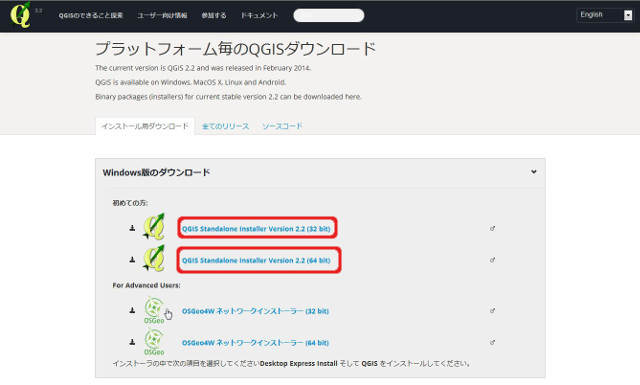Click Desktop Express Install instruction text
The image size is (640, 385).
(291, 363)
